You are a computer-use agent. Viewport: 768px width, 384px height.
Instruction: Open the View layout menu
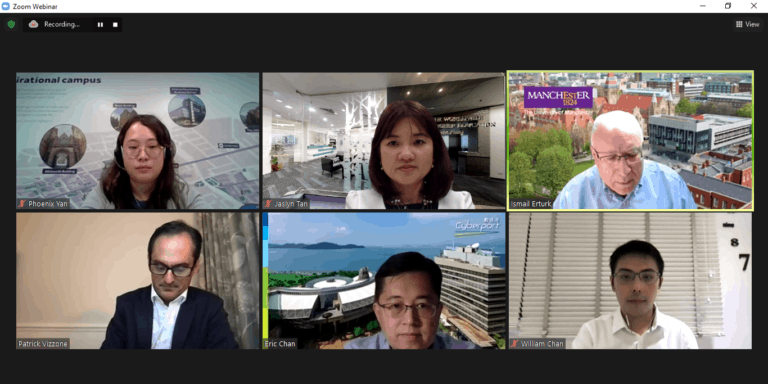[x=747, y=24]
